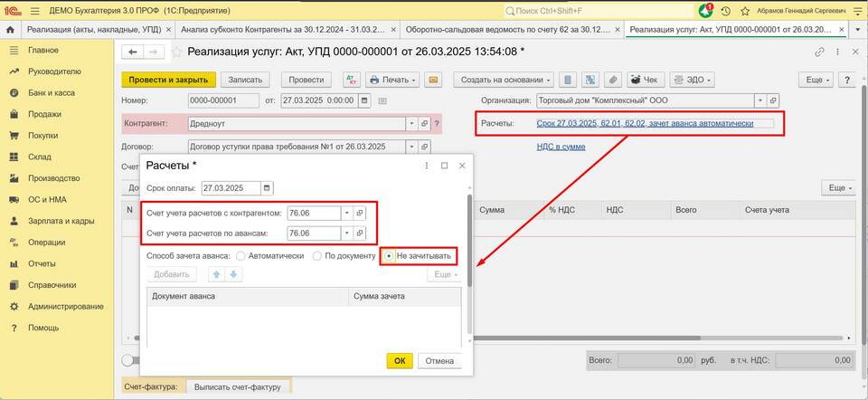Viewport: 868px width, 400px height.
Task: Select the Автоматически radio option
Action: pos(241,256)
